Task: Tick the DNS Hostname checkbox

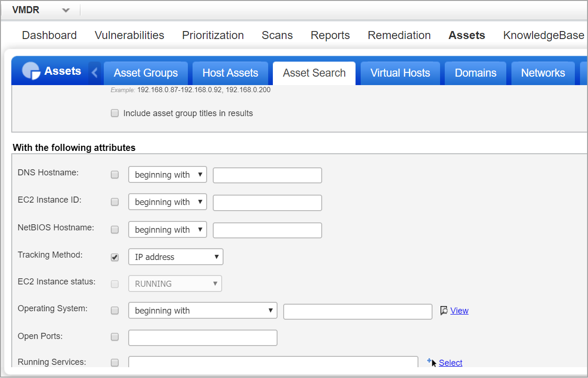Action: (115, 175)
